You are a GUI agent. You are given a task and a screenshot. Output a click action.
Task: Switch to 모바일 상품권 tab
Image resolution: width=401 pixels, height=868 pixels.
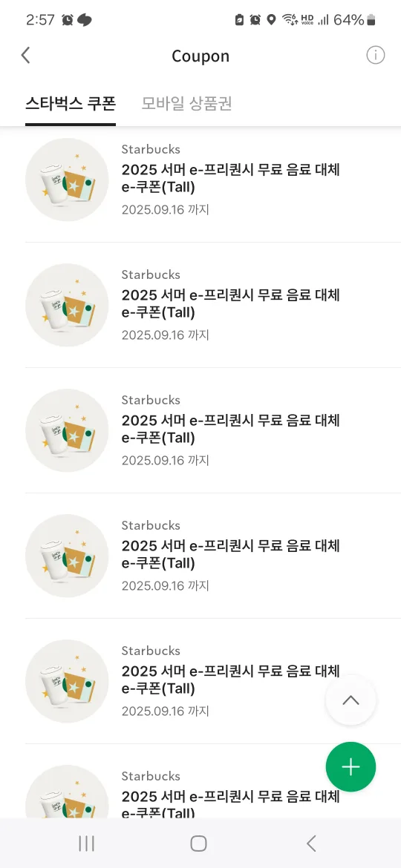tap(186, 104)
